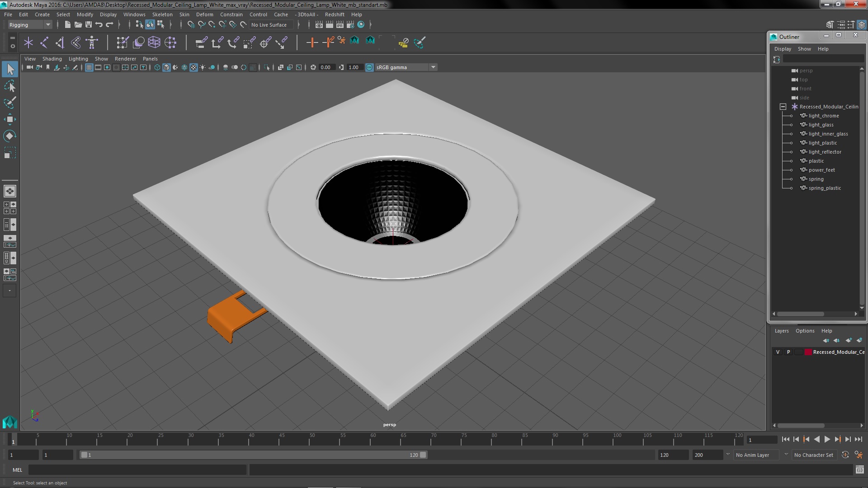This screenshot has height=488, width=868.
Task: Open the Script Editor icon
Action: 860,470
